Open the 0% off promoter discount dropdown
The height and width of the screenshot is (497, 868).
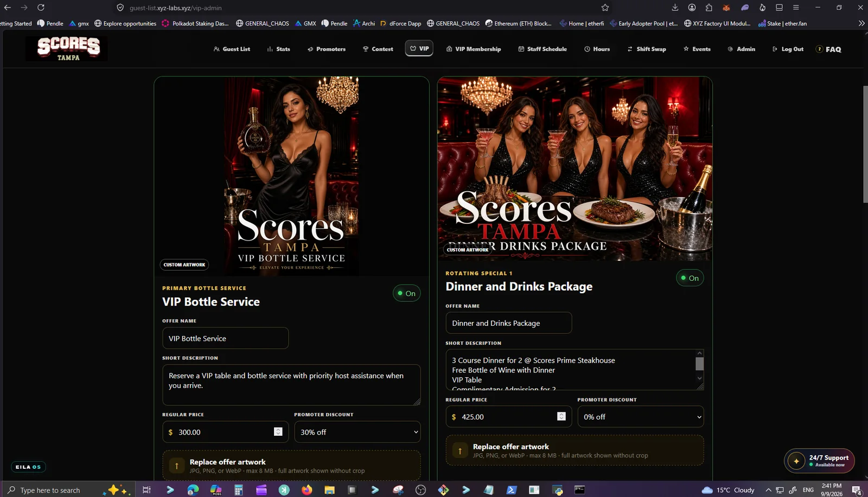640,417
